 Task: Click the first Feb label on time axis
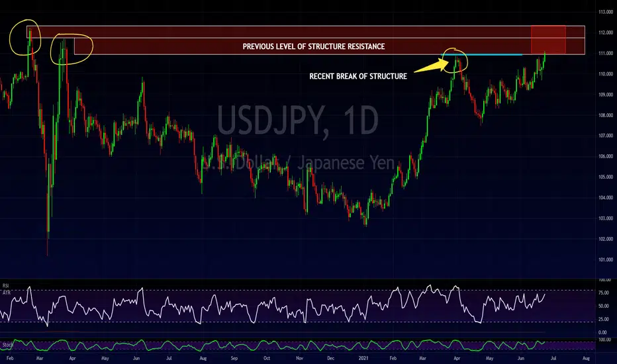point(10,359)
